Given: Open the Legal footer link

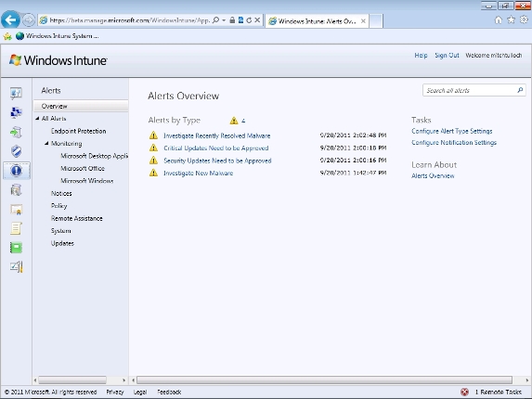Looking at the screenshot, I should [140, 392].
